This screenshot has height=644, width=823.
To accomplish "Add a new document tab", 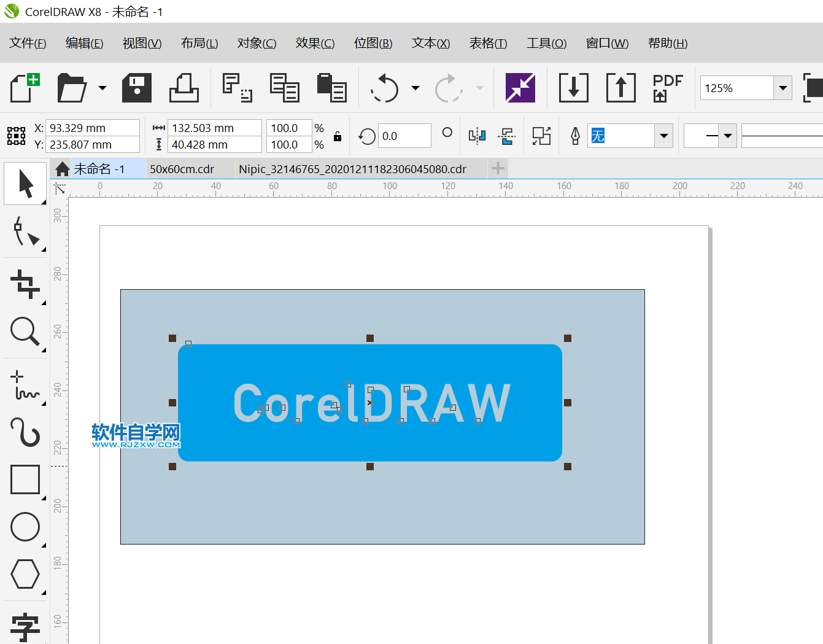I will pos(498,168).
